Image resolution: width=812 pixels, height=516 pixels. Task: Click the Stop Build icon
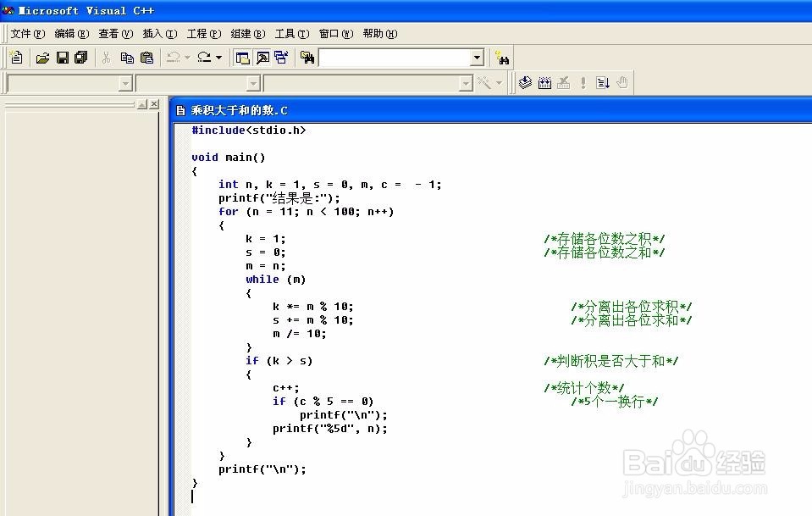563,82
